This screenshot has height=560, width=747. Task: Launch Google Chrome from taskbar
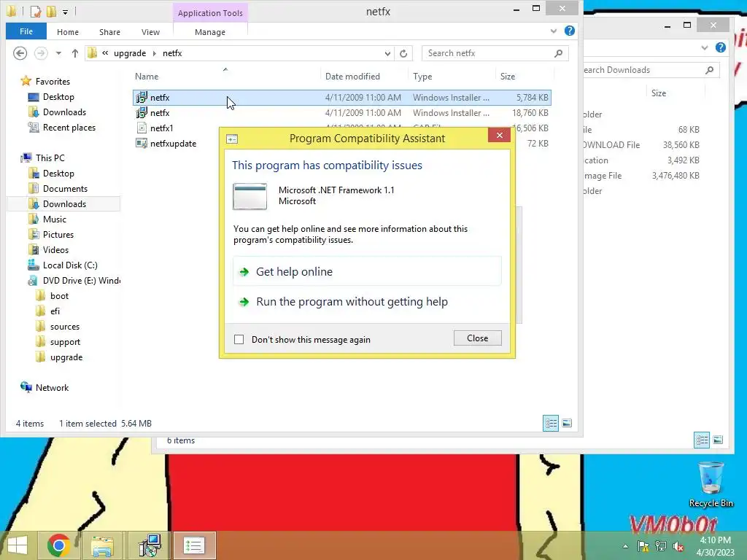pos(58,545)
